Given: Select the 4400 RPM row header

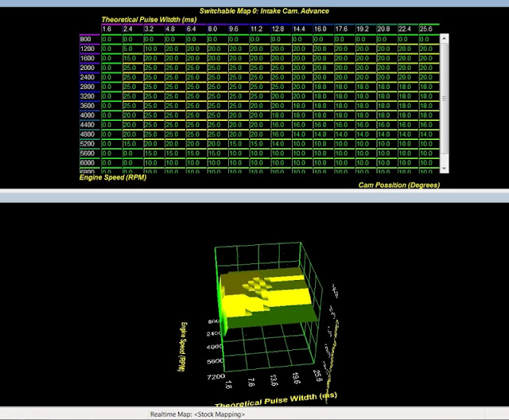Looking at the screenshot, I should point(90,125).
